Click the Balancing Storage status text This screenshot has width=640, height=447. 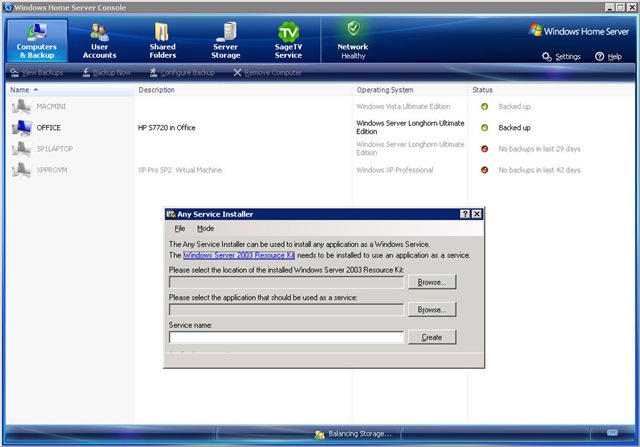pyautogui.click(x=360, y=434)
